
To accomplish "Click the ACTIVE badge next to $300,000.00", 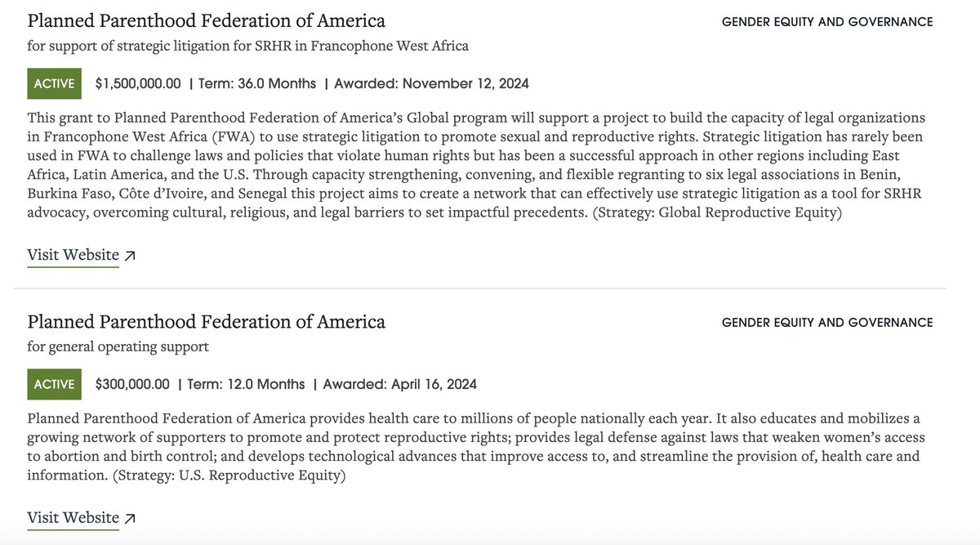I will [55, 384].
